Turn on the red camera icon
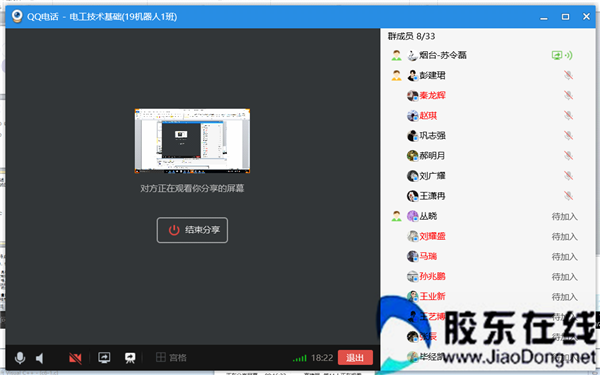Viewport: 600px width, 375px height. coord(75,358)
